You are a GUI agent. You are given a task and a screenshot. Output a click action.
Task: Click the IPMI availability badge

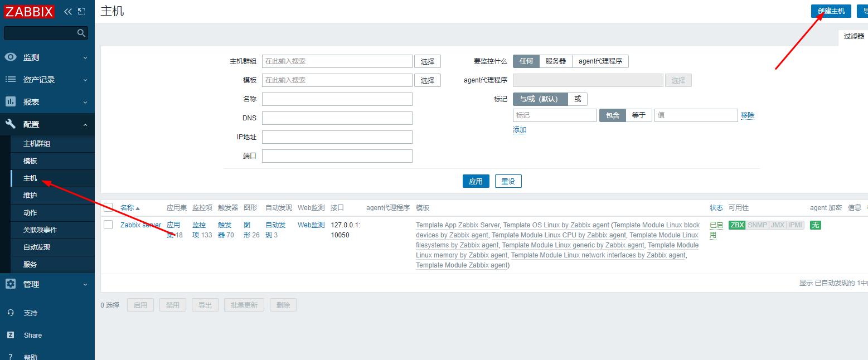tap(796, 225)
